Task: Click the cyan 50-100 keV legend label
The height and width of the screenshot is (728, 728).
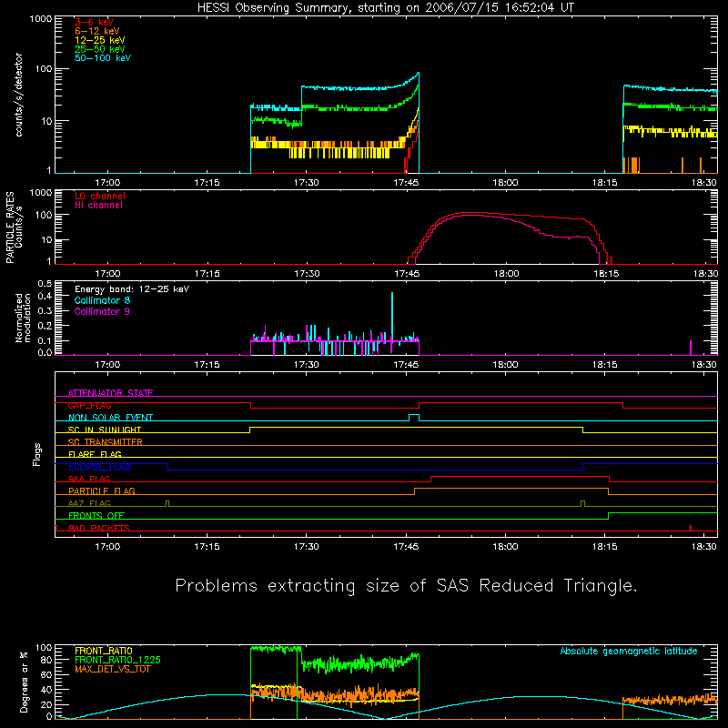Action: [x=103, y=58]
